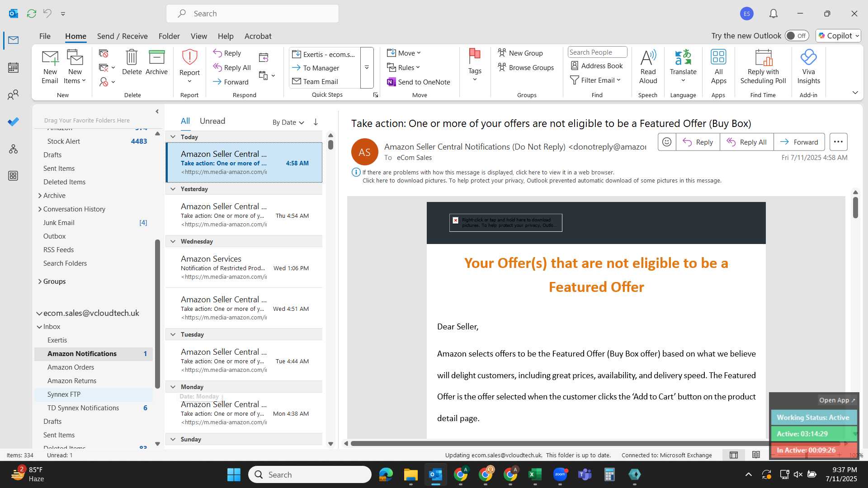Click the Undo icon in title bar
This screenshot has height=488, width=868.
tap(47, 14)
